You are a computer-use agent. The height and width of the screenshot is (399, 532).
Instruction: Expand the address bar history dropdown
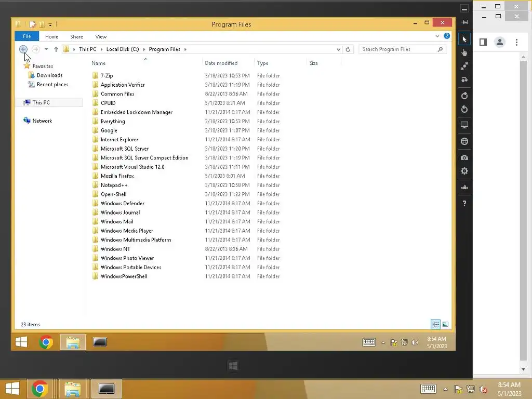click(x=338, y=49)
